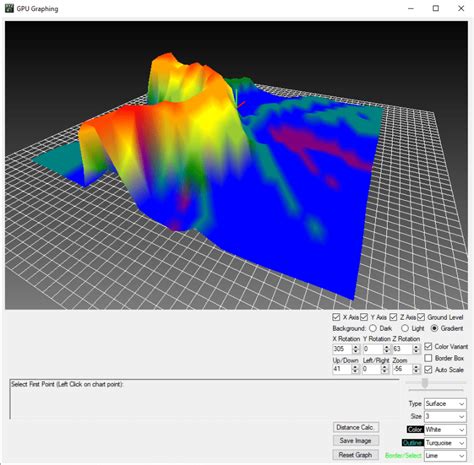Image resolution: width=474 pixels, height=465 pixels.
Task: Increase Z Rotation with the up arrow
Action: (x=416, y=347)
